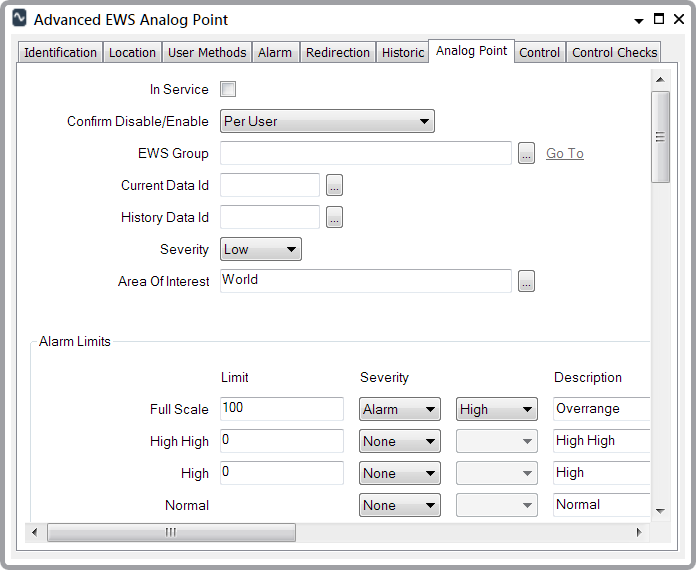
Task: Expand the High High severity None dropdown
Action: [x=400, y=442]
